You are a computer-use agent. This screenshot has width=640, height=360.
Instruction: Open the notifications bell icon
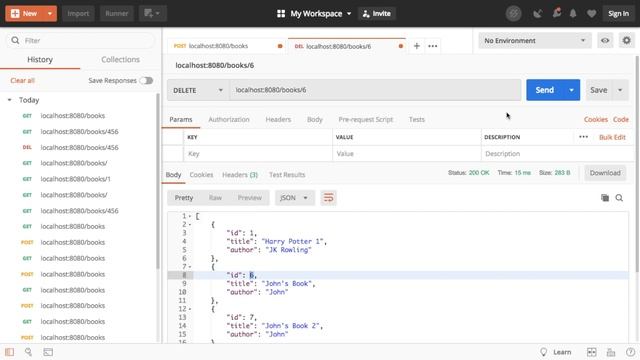(573, 13)
